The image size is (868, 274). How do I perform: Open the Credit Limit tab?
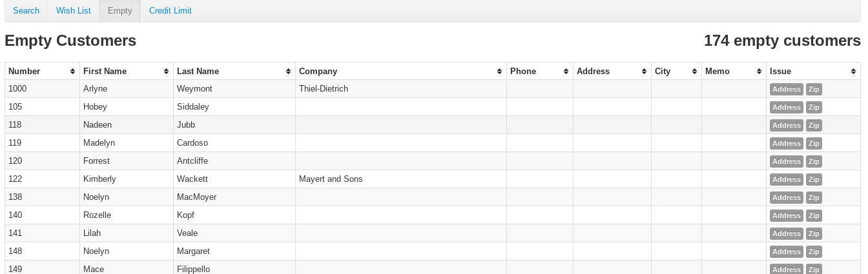(170, 11)
